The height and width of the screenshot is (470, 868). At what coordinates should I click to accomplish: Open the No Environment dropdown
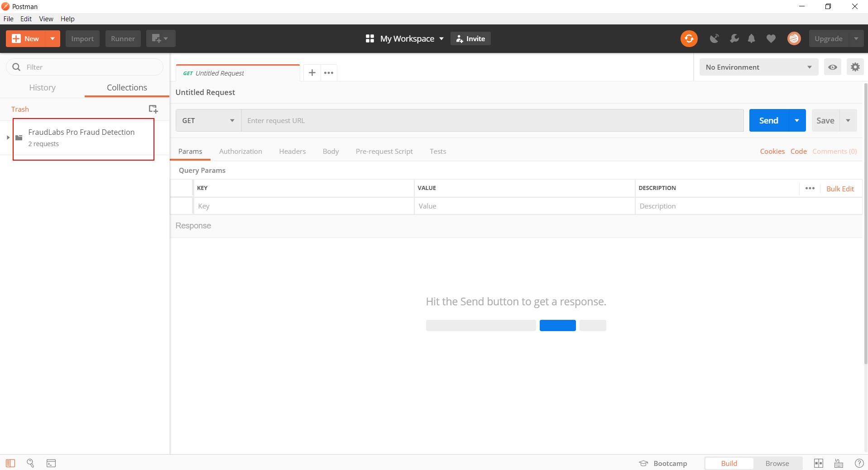(758, 67)
